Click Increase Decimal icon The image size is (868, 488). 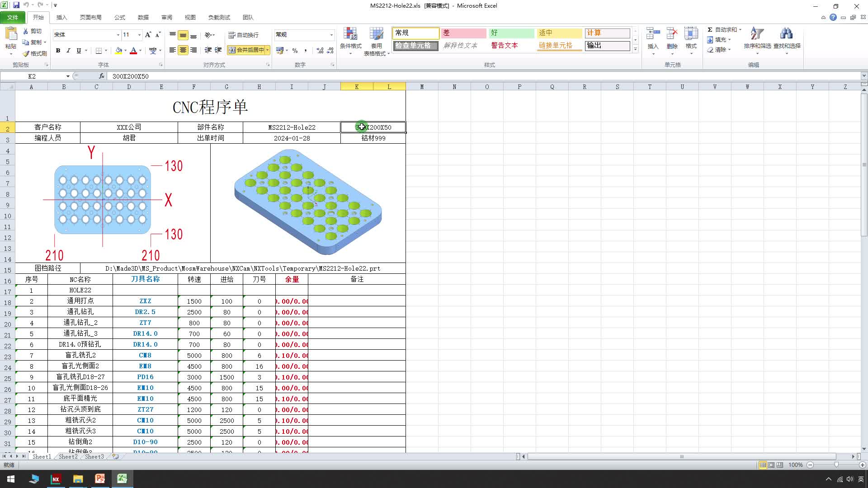320,50
